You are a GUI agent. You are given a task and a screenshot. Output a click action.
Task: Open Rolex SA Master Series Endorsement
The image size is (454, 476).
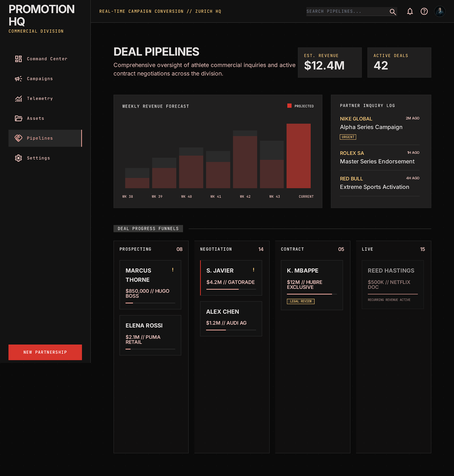pyautogui.click(x=380, y=158)
